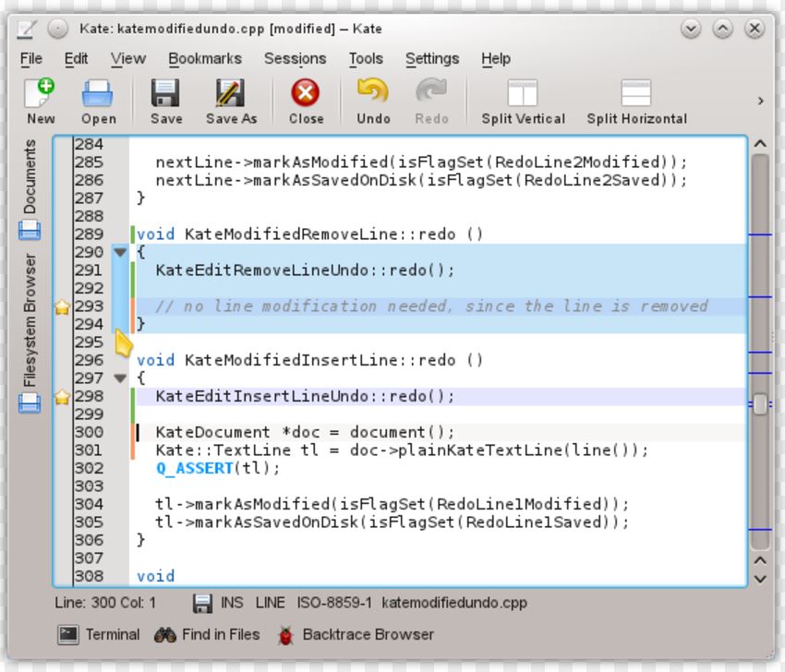Split the view vertically

click(x=523, y=93)
